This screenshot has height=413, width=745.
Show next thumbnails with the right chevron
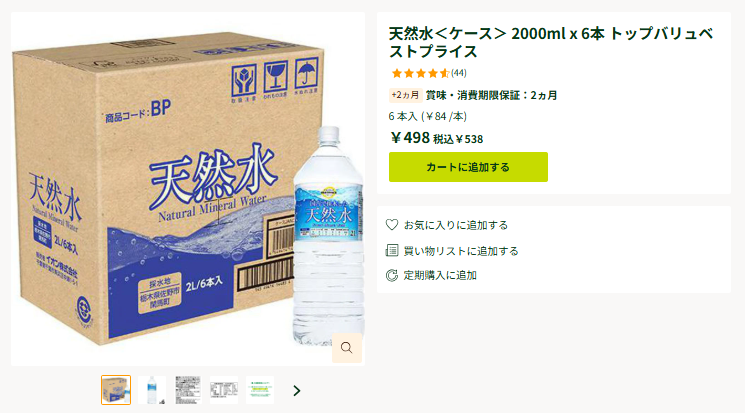point(297,391)
